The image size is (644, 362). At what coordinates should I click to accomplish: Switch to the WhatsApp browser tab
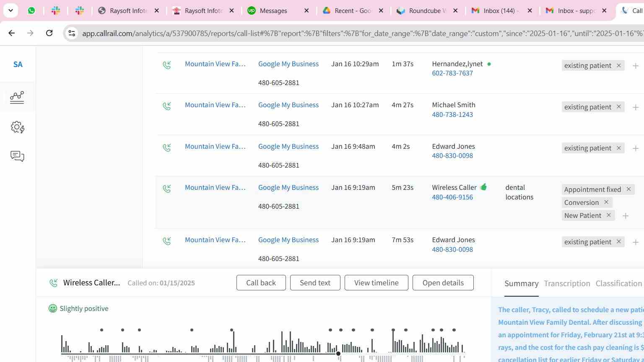point(31,10)
